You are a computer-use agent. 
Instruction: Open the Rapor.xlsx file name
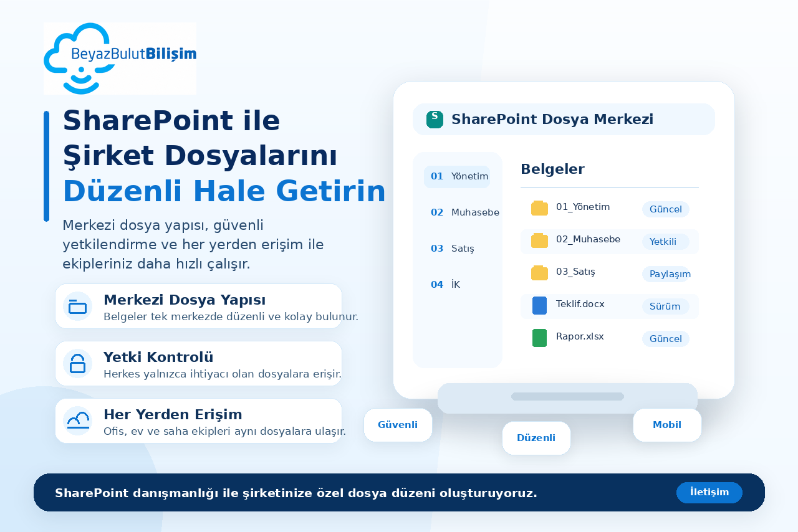click(x=580, y=336)
